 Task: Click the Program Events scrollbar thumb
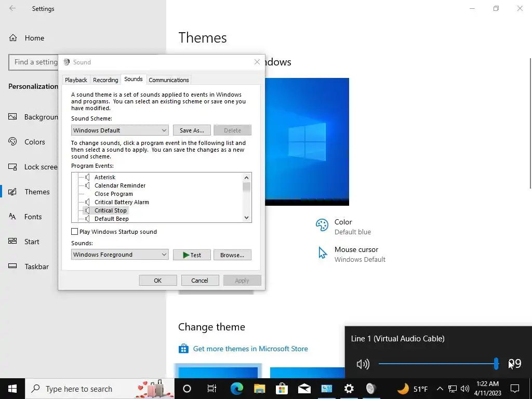[x=247, y=187]
